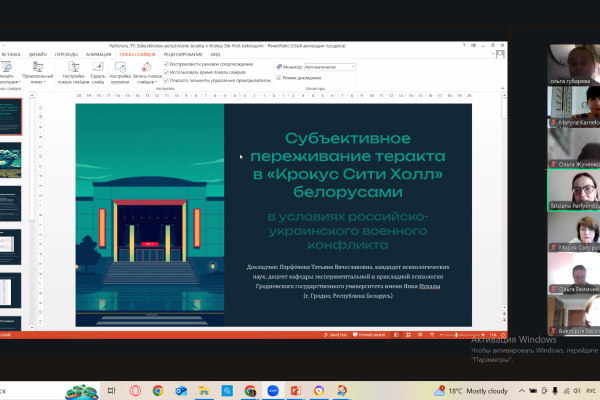Open the ВИД ribbon tab
This screenshot has height=400, width=600.
coord(215,54)
